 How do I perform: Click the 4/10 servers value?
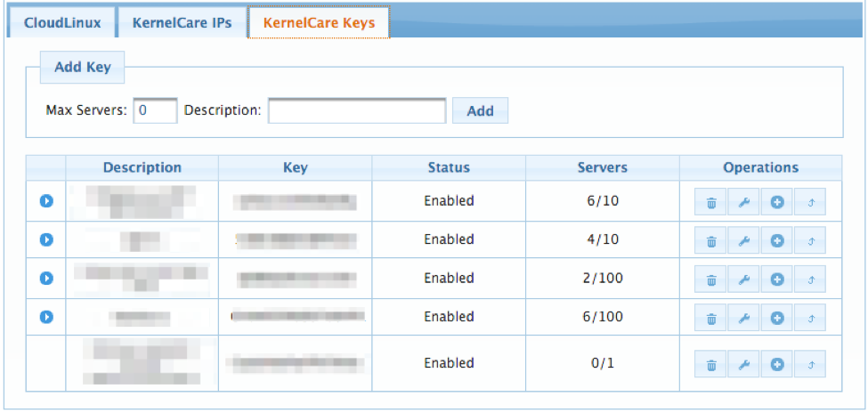pyautogui.click(x=603, y=239)
